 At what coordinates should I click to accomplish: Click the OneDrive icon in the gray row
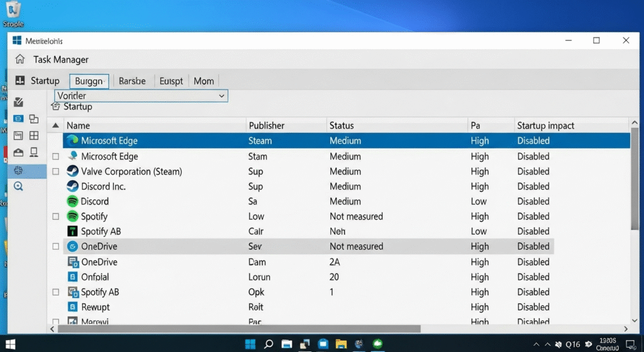pos(72,247)
